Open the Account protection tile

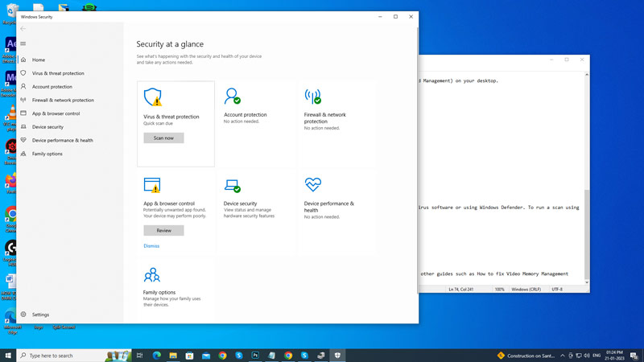coord(255,124)
